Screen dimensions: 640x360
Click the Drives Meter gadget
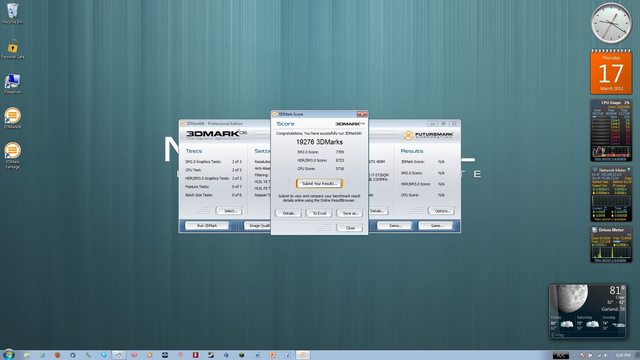point(611,244)
